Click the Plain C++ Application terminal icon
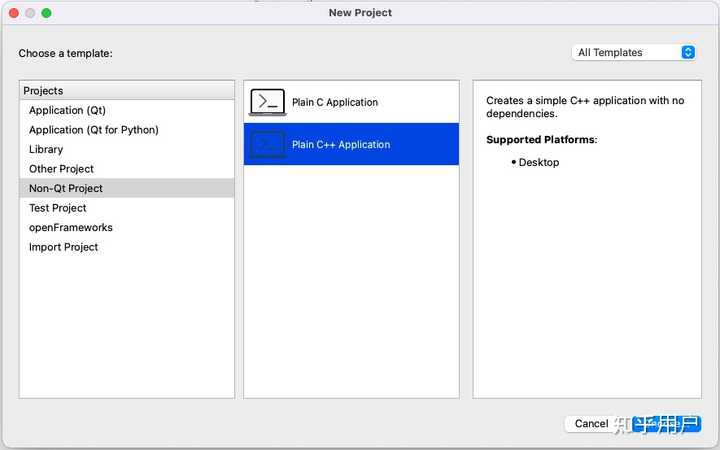 pyautogui.click(x=267, y=144)
